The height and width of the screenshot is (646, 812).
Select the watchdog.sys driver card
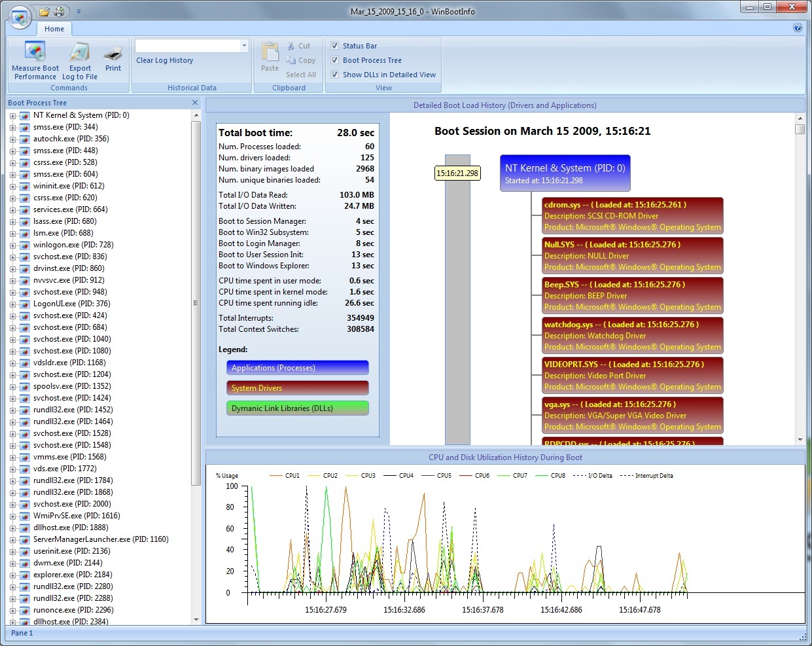(x=633, y=336)
